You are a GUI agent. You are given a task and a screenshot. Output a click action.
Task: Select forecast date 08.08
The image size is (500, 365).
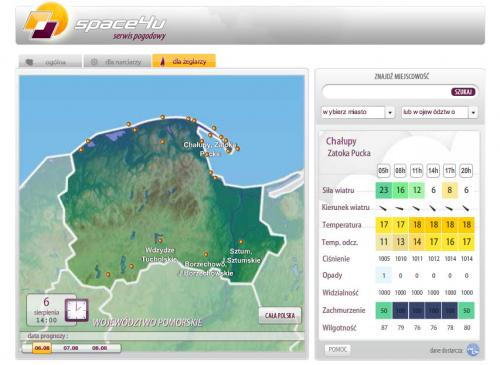pos(99,348)
